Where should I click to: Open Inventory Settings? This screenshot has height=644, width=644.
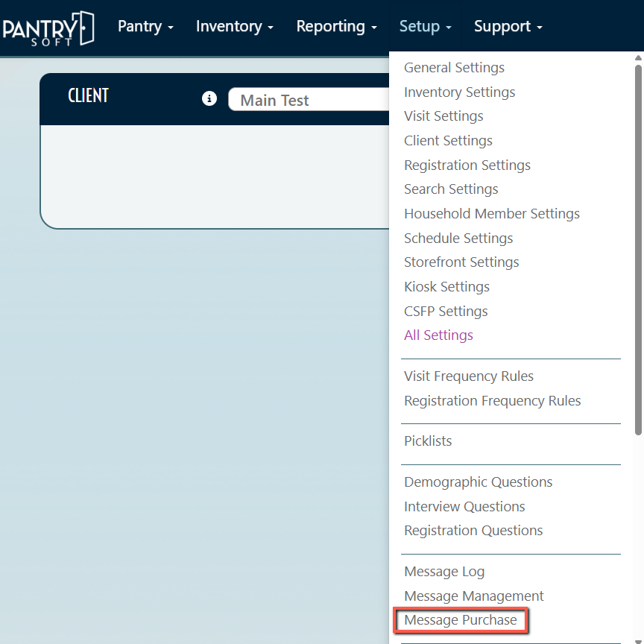pos(459,92)
